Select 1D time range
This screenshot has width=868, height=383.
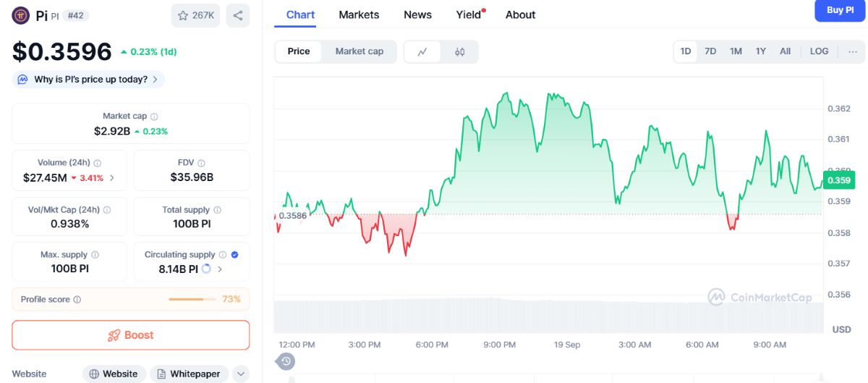click(686, 51)
